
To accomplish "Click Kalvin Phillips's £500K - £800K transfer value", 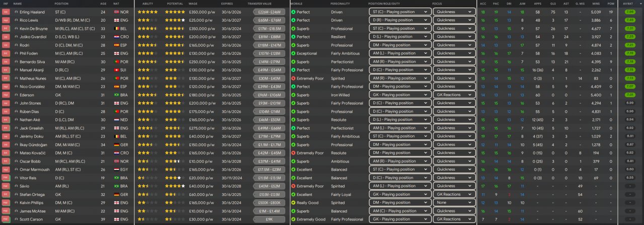I will pyautogui.click(x=269, y=203).
